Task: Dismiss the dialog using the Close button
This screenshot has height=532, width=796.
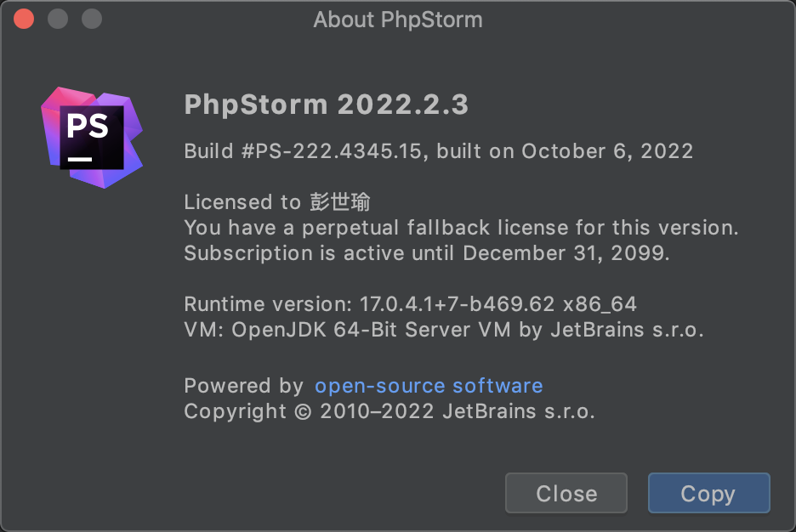Action: pos(566,493)
